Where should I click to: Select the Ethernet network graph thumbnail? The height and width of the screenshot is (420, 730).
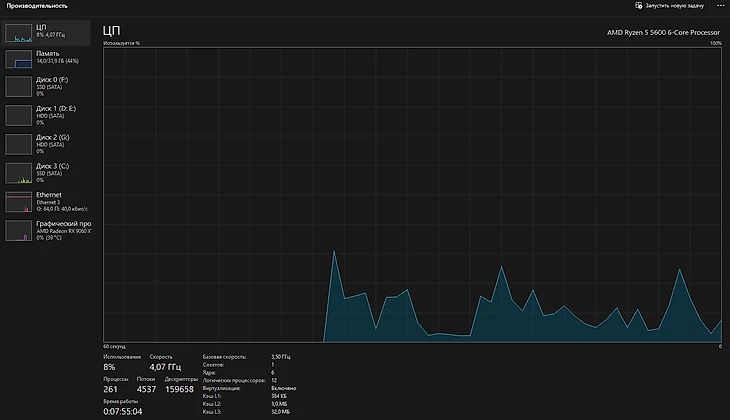point(19,202)
